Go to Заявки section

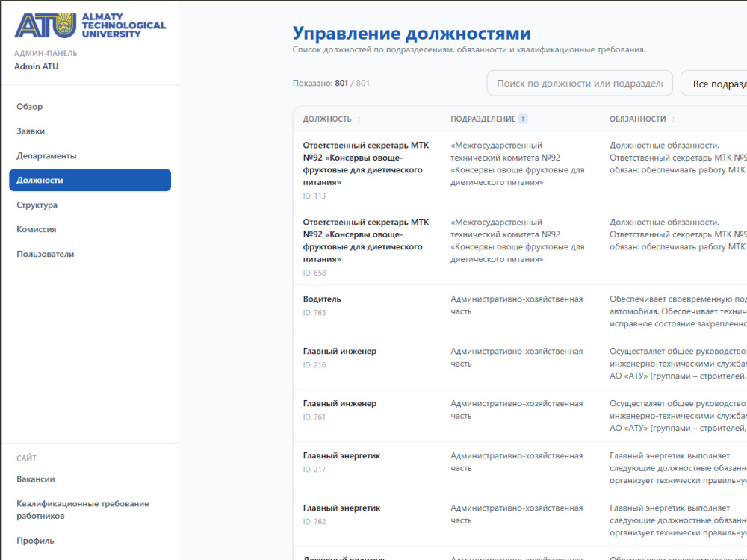point(90,131)
